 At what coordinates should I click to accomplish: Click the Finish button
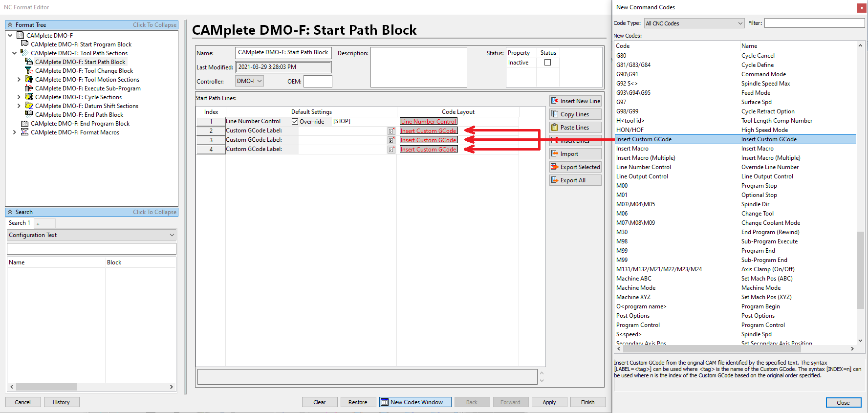tap(588, 402)
